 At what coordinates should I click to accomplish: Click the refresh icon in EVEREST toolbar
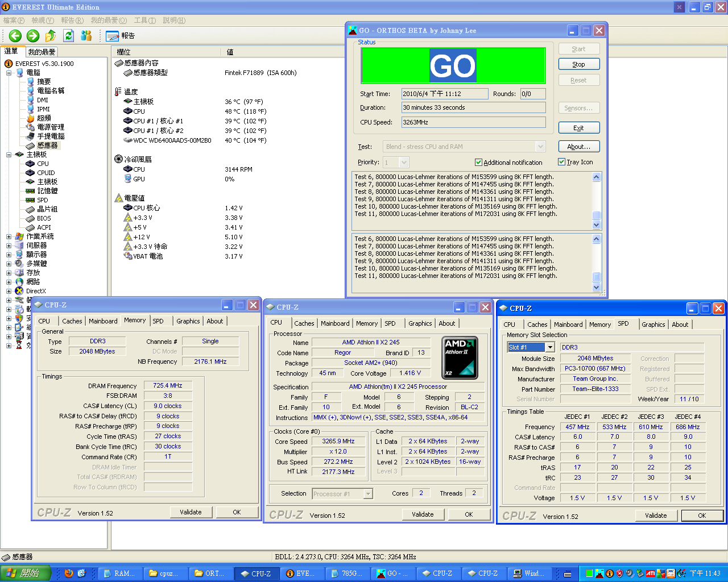pos(69,36)
